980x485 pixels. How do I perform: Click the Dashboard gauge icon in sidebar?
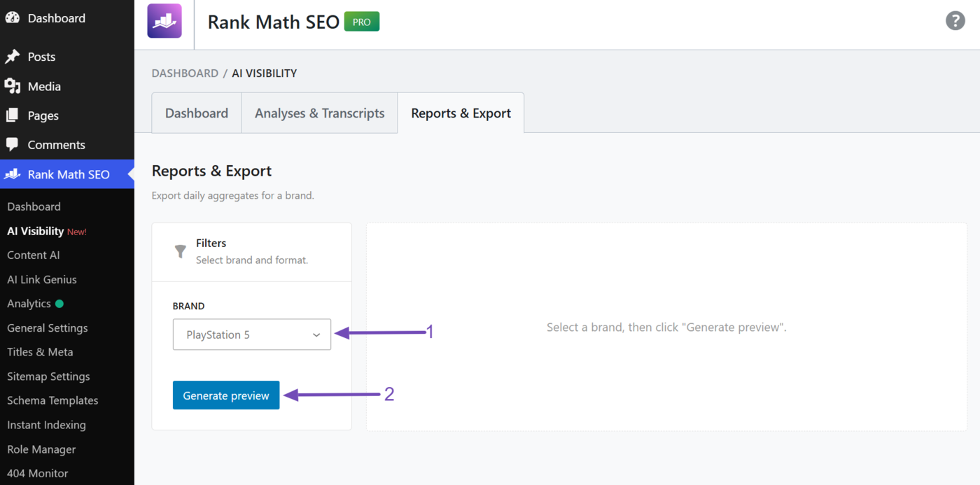12,18
